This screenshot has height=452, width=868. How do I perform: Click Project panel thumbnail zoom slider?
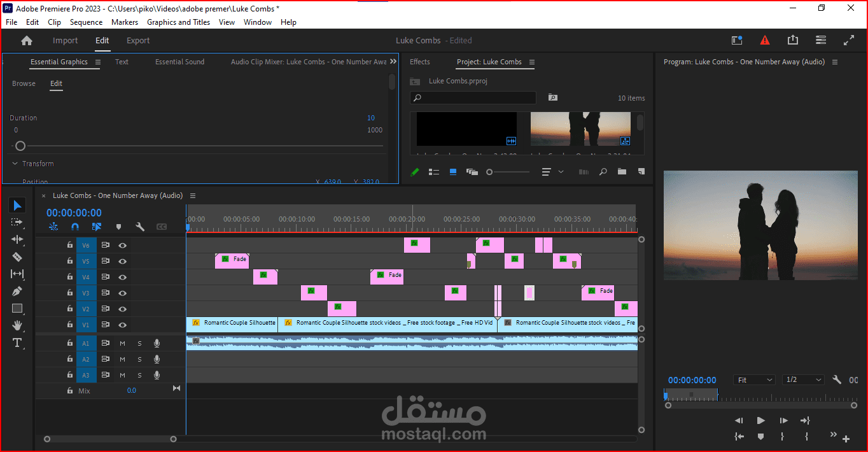[489, 172]
